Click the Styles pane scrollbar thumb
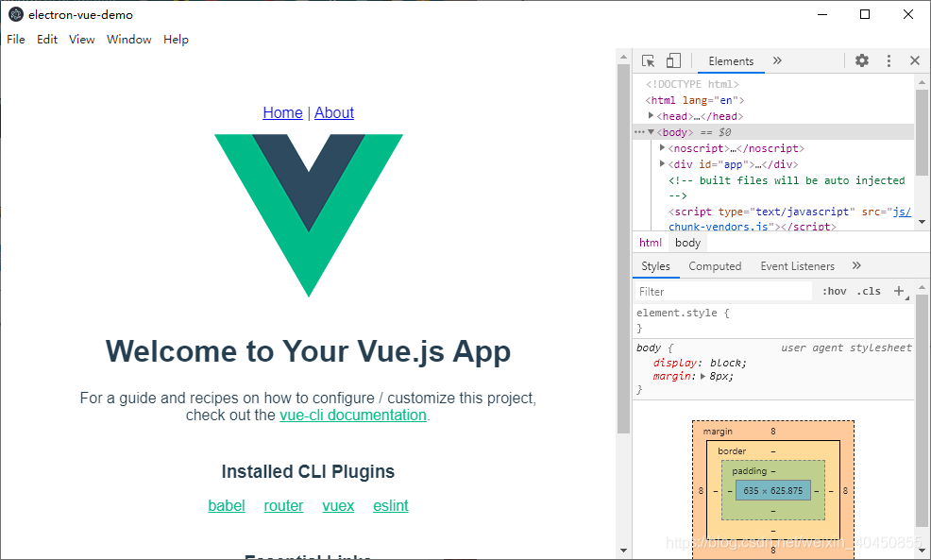The image size is (931, 560). click(x=922, y=411)
